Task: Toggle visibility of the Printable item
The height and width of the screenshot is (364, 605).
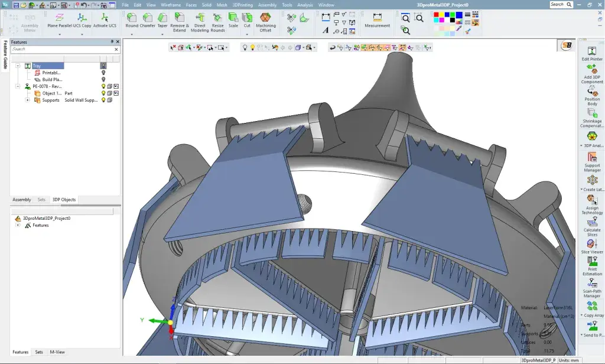Action: click(x=103, y=73)
